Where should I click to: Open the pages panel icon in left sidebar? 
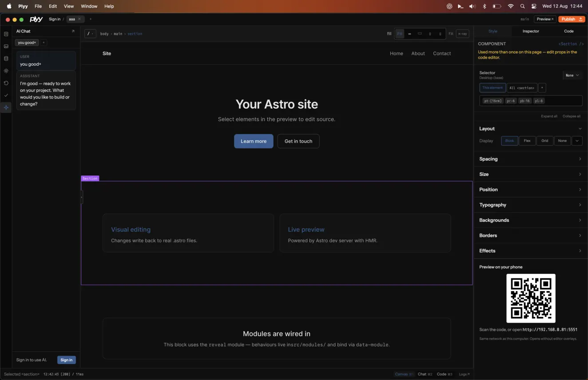click(x=6, y=34)
